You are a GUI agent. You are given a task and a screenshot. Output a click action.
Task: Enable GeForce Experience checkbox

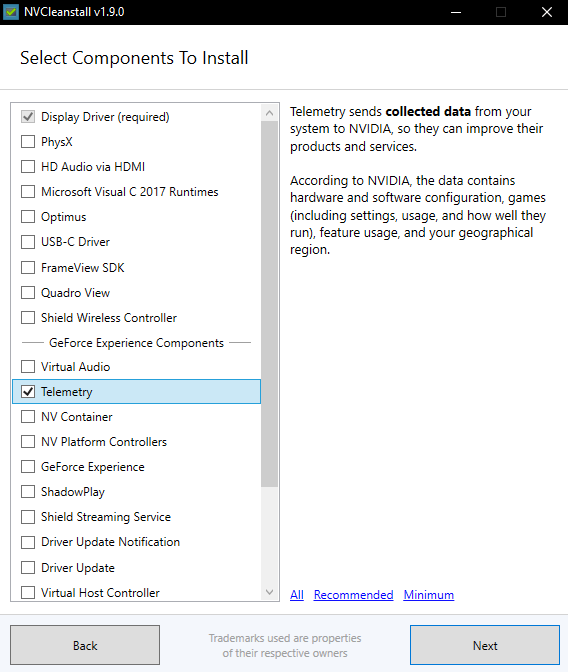(x=28, y=466)
